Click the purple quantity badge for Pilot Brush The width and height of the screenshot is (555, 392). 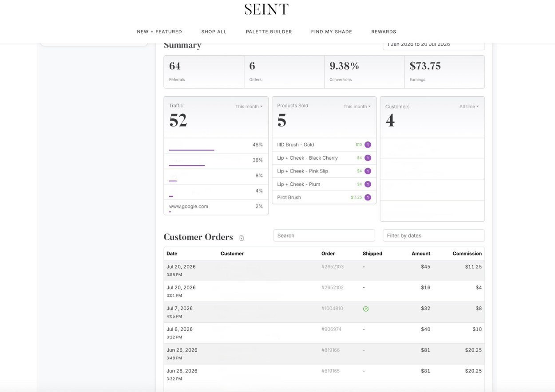point(368,197)
